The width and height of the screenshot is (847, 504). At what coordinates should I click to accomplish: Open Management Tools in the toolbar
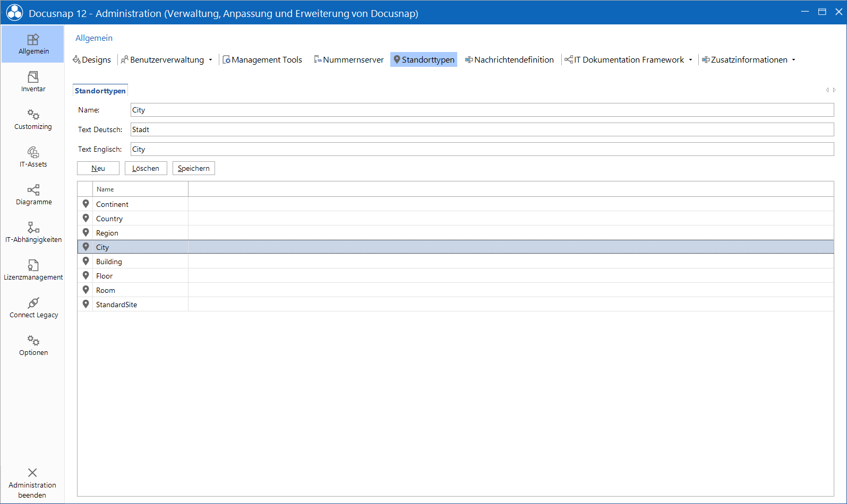(x=262, y=59)
